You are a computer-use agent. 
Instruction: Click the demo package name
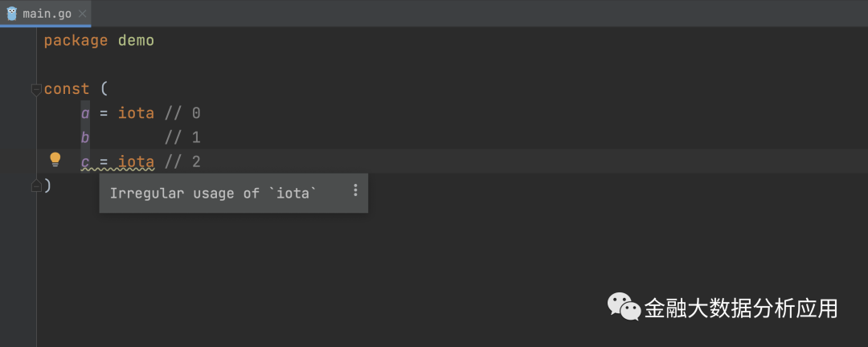pos(136,40)
